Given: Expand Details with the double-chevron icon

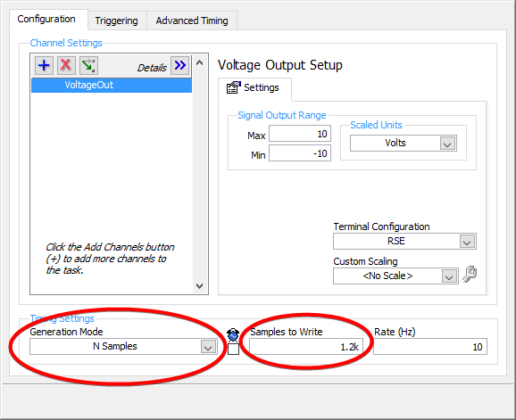Looking at the screenshot, I should tap(180, 65).
